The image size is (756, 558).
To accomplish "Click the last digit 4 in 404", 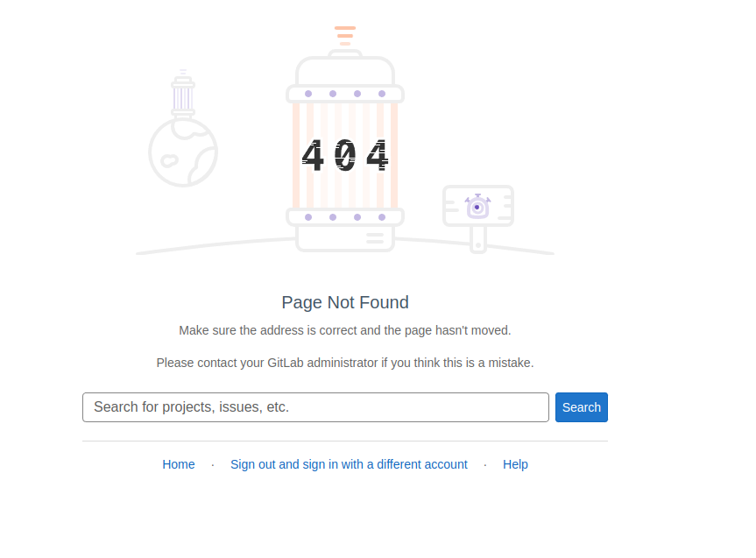I will coord(377,156).
